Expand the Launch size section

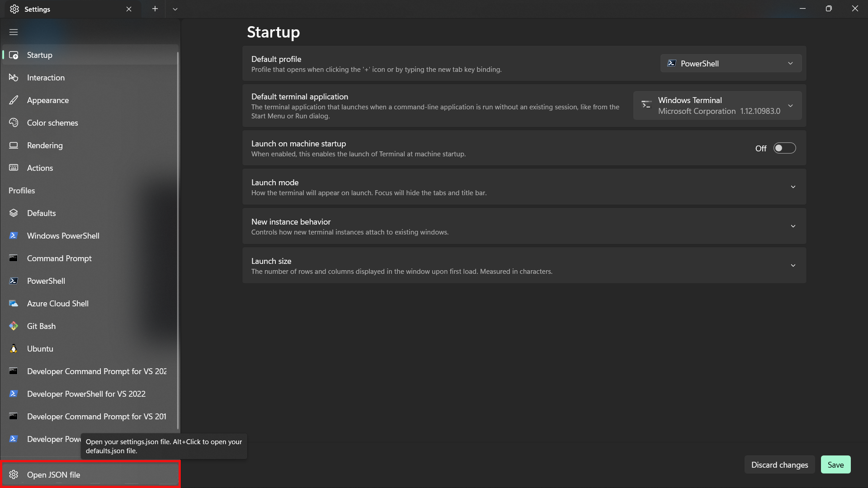tap(793, 266)
